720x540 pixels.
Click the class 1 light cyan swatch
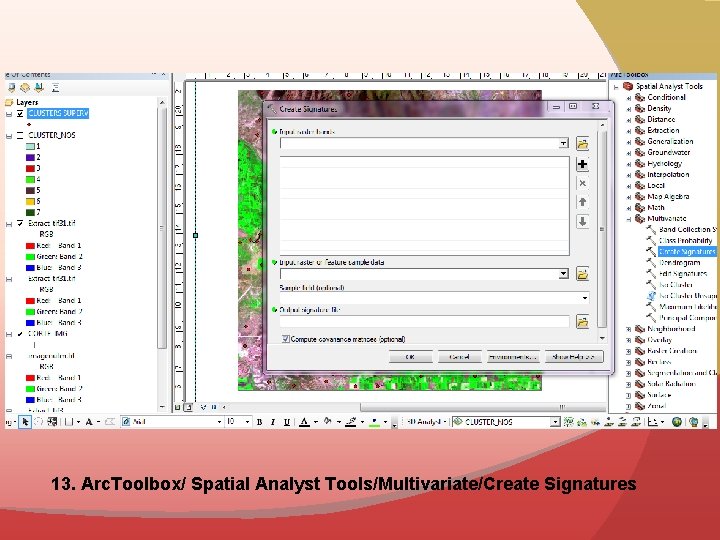(30, 146)
